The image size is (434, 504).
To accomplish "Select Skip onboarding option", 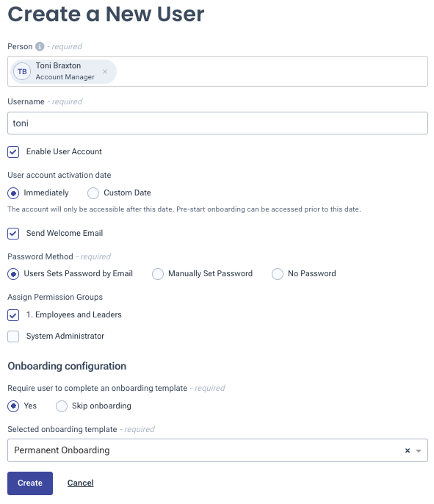I will 62,406.
